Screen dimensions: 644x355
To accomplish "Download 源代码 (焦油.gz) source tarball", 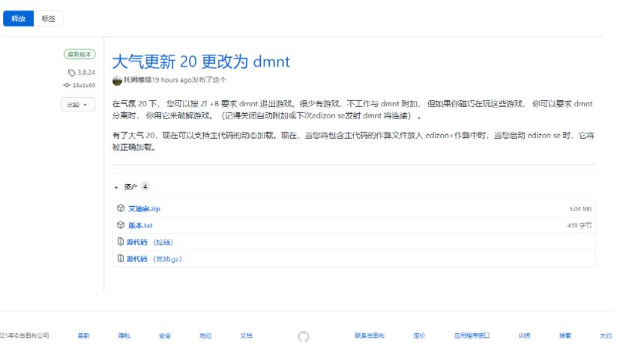I will 154,259.
